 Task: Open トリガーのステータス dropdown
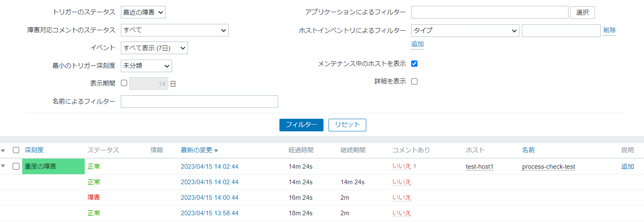[143, 12]
